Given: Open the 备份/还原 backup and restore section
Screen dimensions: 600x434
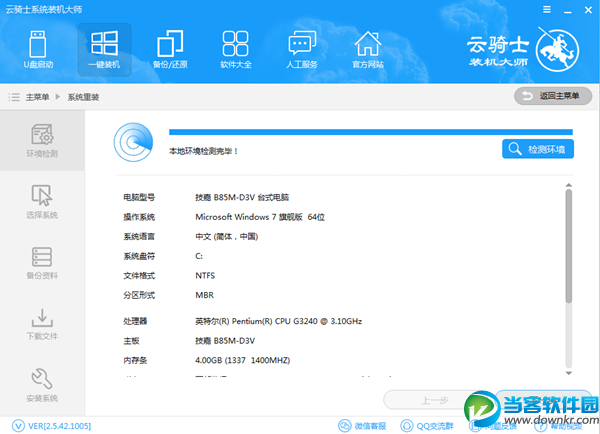Looking at the screenshot, I should click(x=170, y=50).
